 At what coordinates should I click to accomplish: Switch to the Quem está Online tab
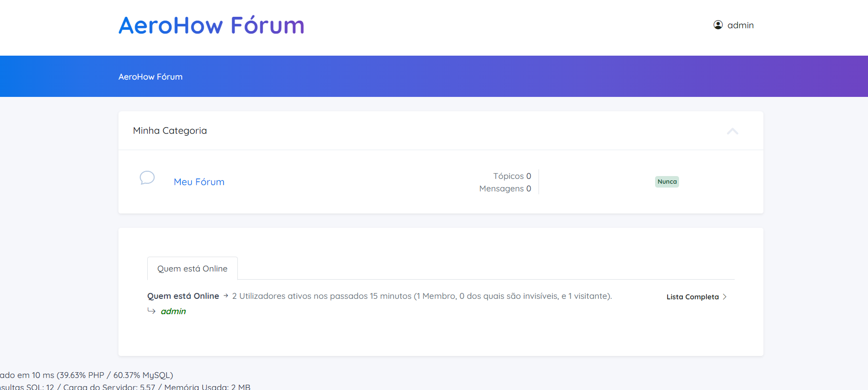192,269
